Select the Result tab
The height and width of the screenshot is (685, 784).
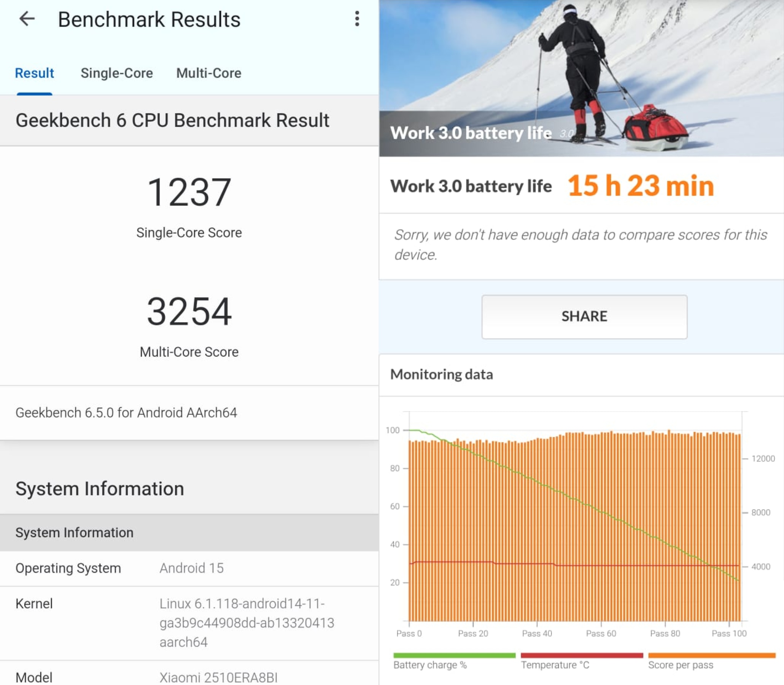coord(34,73)
